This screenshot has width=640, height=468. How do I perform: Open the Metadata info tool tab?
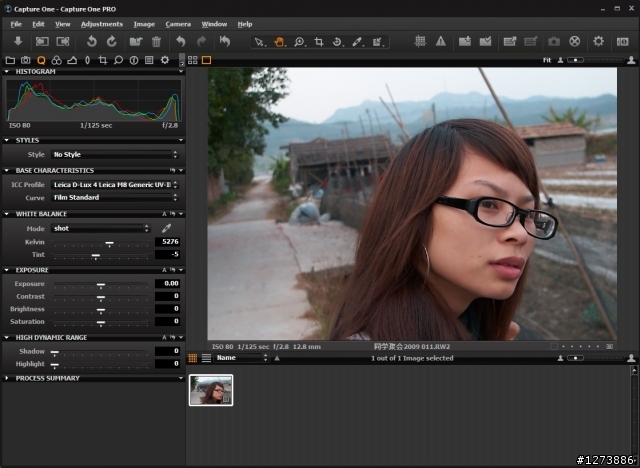(x=133, y=60)
